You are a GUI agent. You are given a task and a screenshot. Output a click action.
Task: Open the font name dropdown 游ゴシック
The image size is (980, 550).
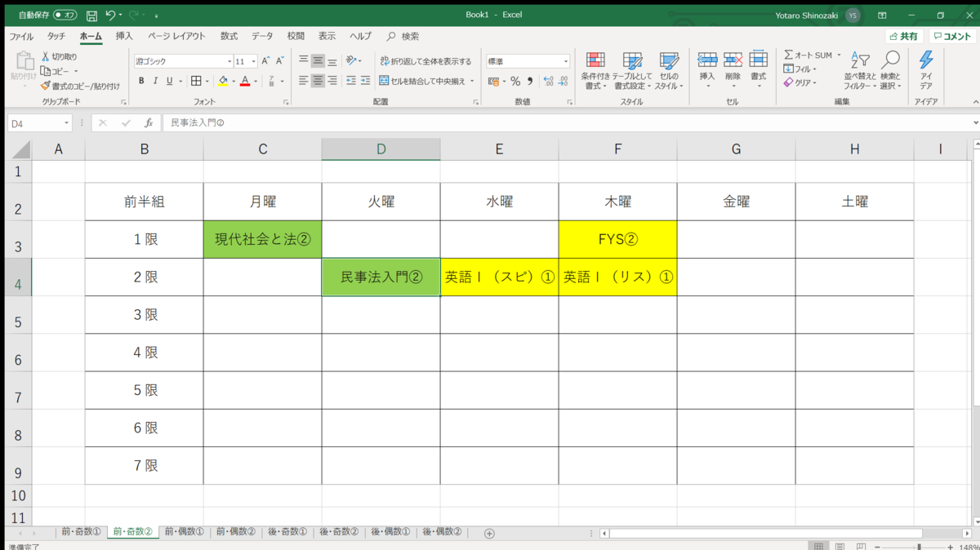point(229,62)
